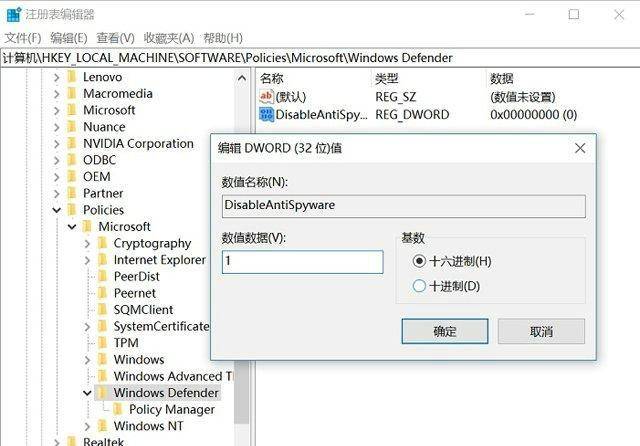
Task: Click the Windows Defender folder icon
Action: (102, 393)
